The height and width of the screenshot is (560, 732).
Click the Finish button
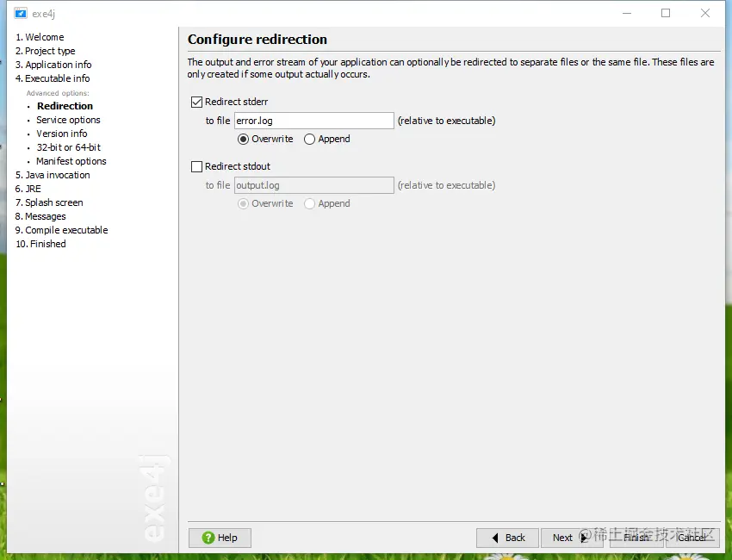(636, 538)
